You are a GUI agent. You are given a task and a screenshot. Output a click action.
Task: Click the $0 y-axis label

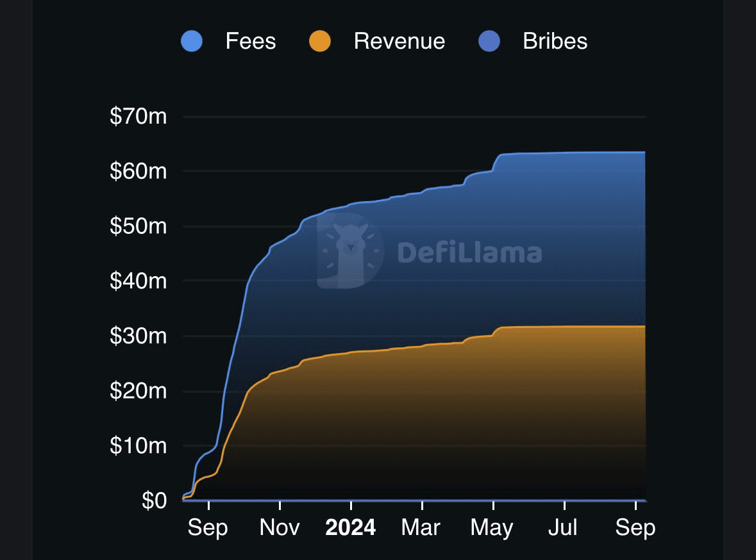(153, 500)
